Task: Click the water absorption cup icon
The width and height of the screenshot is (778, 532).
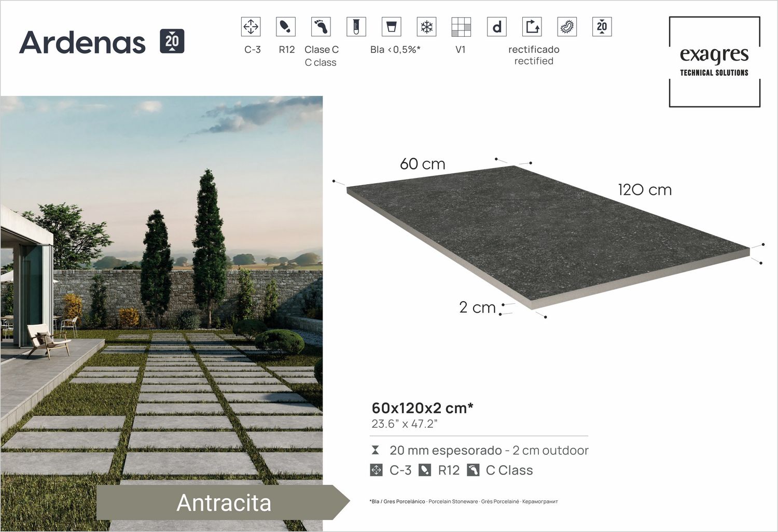Action: coord(393,26)
